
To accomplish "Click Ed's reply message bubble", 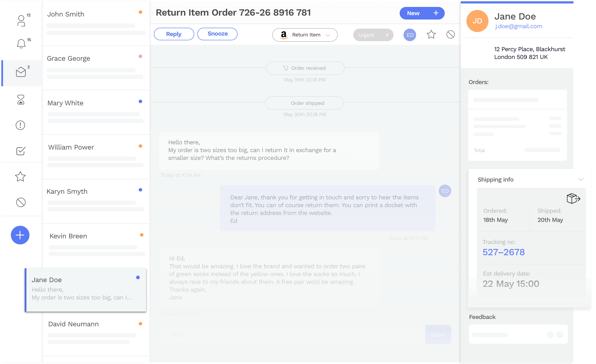I will (328, 208).
